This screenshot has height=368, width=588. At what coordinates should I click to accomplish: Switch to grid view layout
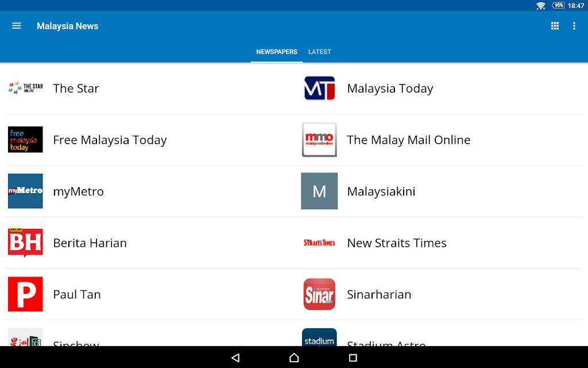555,26
